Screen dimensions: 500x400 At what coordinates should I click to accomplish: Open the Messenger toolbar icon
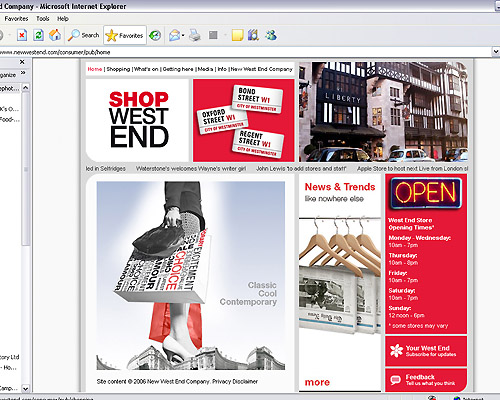tap(271, 35)
